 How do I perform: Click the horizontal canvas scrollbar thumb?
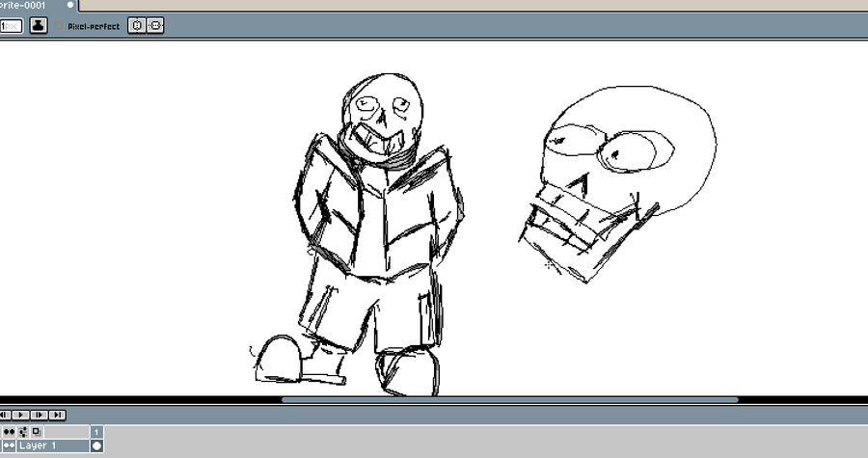click(510, 400)
